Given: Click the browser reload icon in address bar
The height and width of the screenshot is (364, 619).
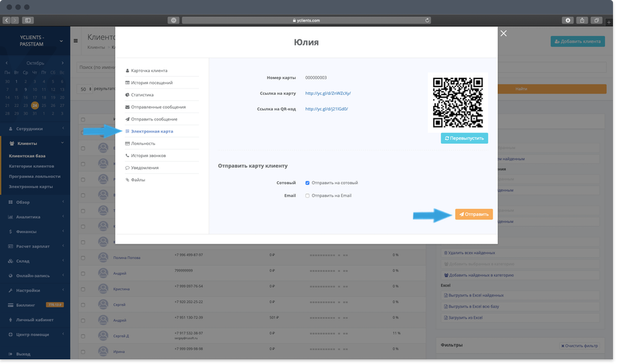Looking at the screenshot, I should 427,20.
